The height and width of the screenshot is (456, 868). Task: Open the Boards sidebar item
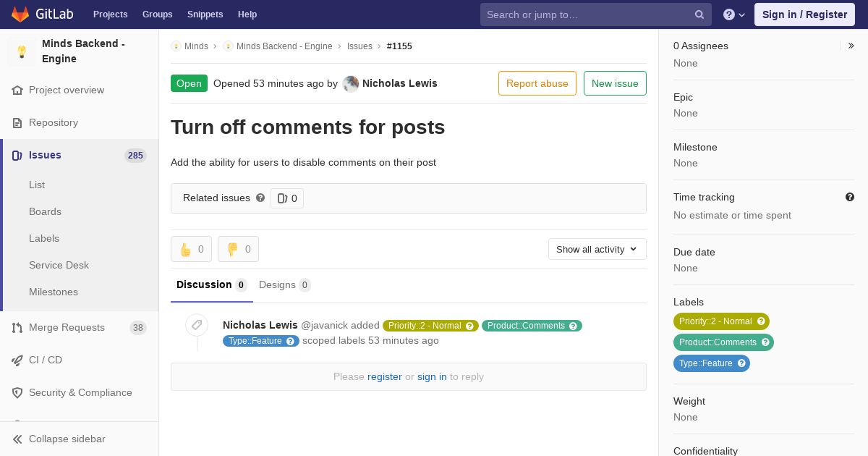(45, 211)
